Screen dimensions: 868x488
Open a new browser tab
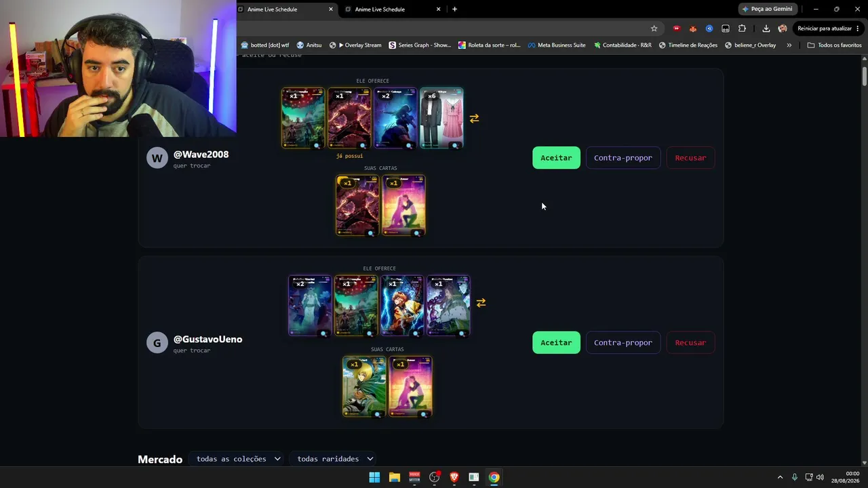[454, 9]
